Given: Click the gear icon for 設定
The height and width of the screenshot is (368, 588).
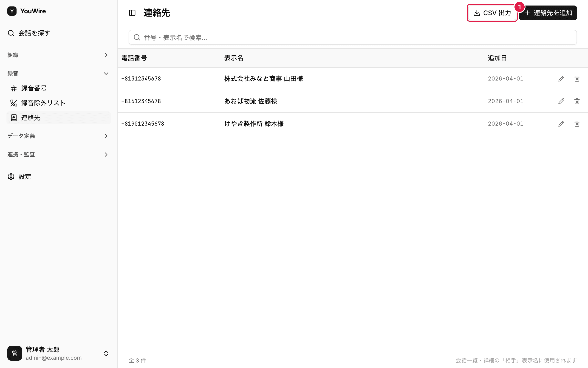Looking at the screenshot, I should [11, 177].
